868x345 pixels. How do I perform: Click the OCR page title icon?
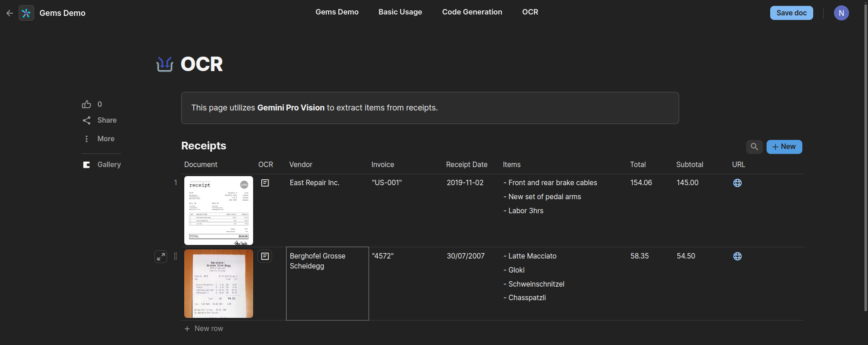click(165, 64)
